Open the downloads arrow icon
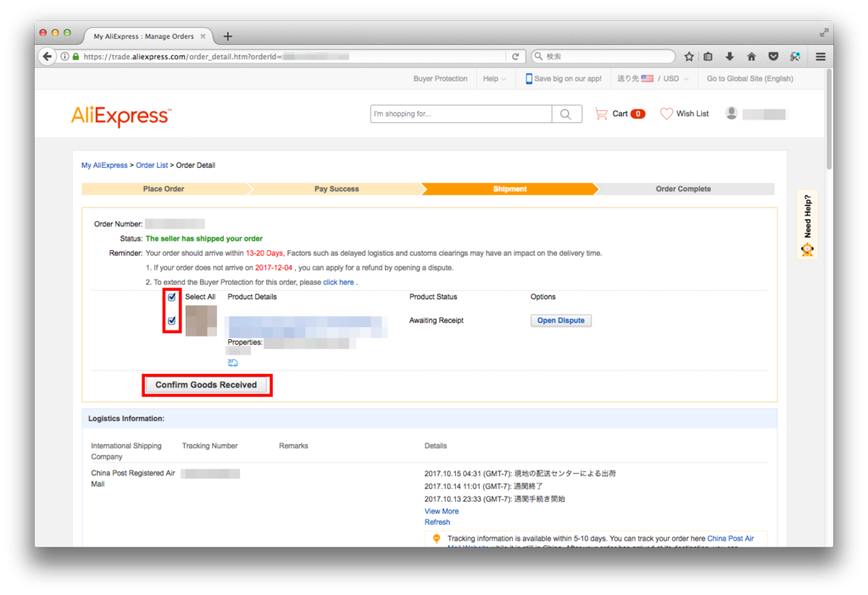 (730, 57)
